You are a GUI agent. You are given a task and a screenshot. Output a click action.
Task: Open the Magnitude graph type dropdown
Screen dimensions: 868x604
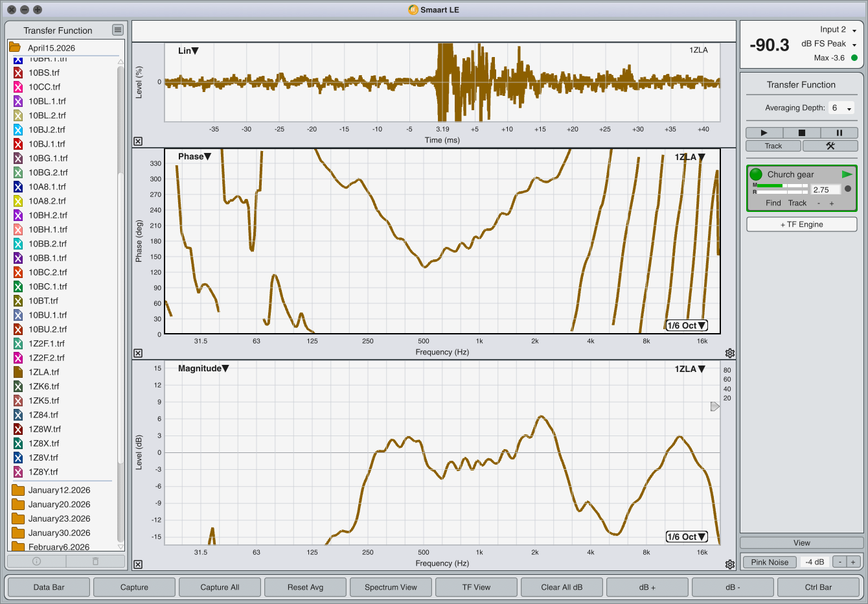coord(203,368)
